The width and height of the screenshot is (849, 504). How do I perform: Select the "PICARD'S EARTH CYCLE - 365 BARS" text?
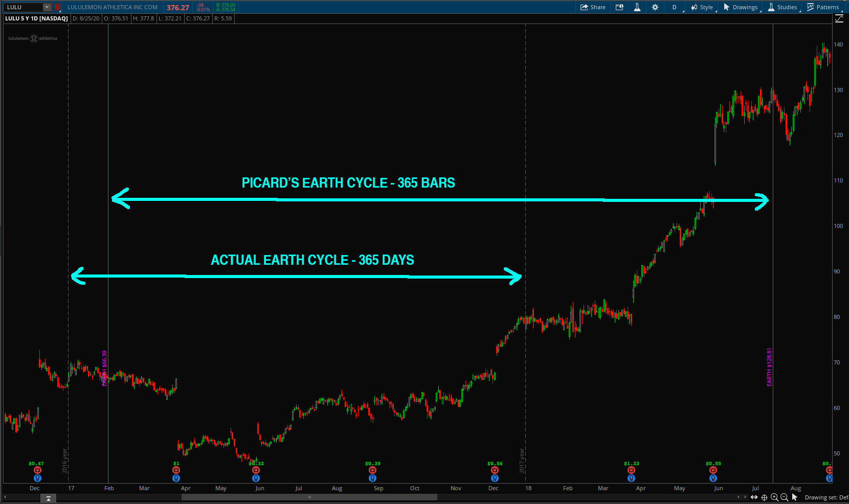348,183
